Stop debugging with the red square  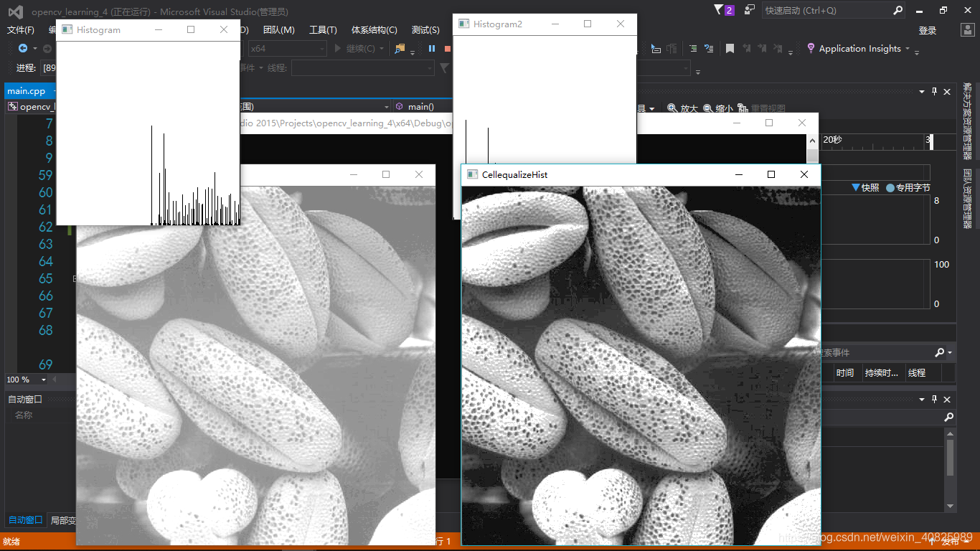pyautogui.click(x=448, y=49)
